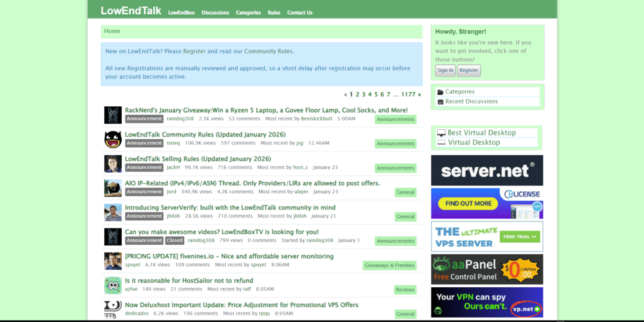Open Contact Us in the top navigation
This screenshot has width=644, height=322.
click(x=300, y=13)
